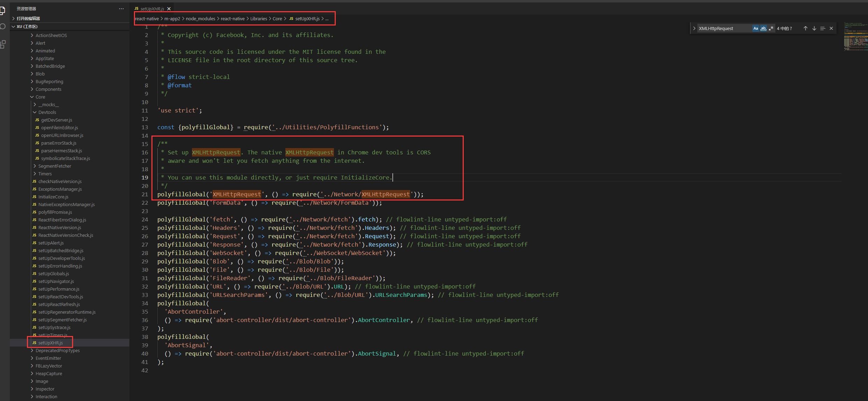
Task: Jump to next search match arrow
Action: [814, 28]
